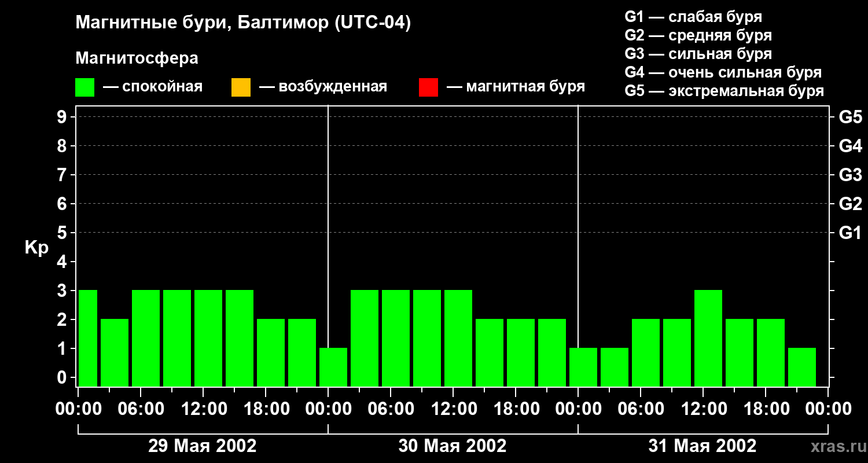Click the 12:00 time label under 30 May
868x463 pixels.
453,409
